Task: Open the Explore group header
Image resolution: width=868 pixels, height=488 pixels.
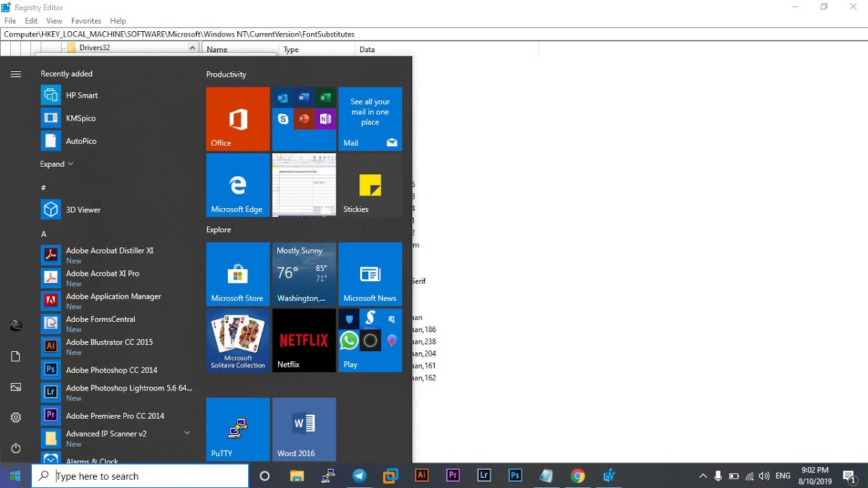Action: pyautogui.click(x=218, y=230)
